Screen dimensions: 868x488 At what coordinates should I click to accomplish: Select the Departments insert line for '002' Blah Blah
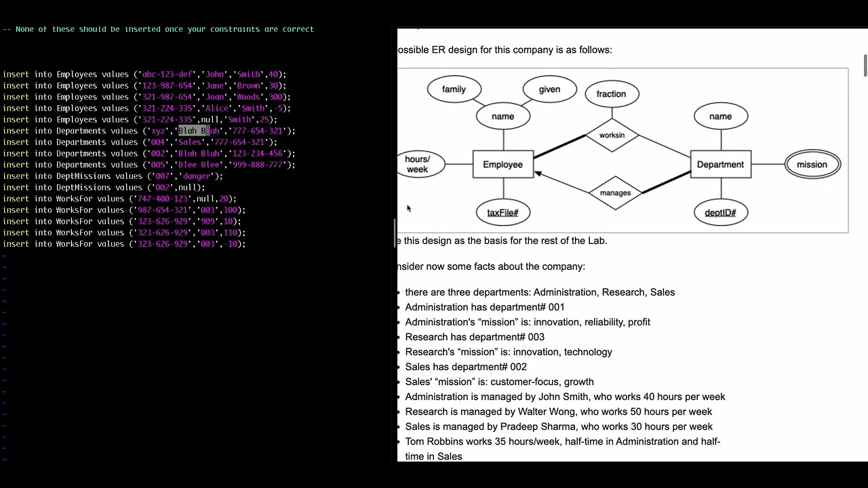(149, 154)
